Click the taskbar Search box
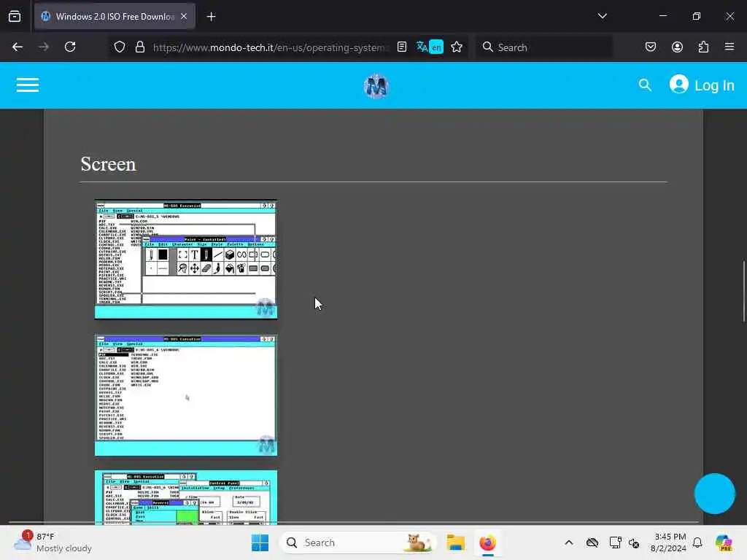 click(358, 542)
